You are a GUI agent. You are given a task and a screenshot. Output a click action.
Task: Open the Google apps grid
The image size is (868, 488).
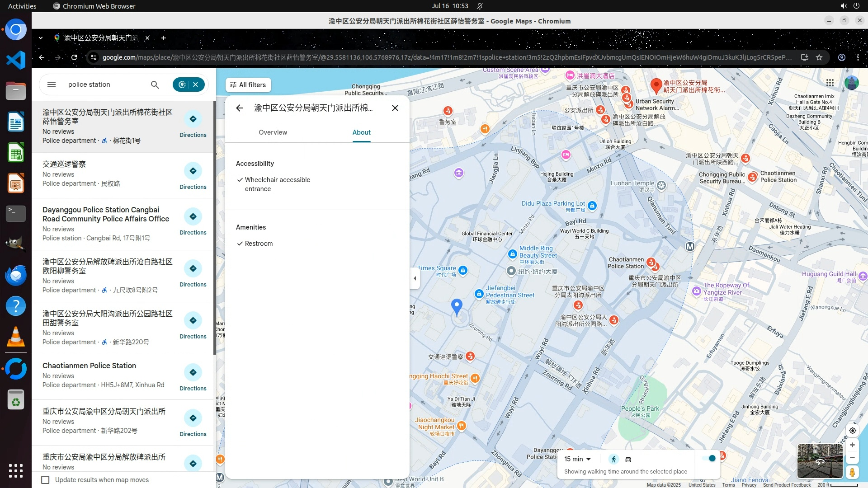[x=830, y=83]
